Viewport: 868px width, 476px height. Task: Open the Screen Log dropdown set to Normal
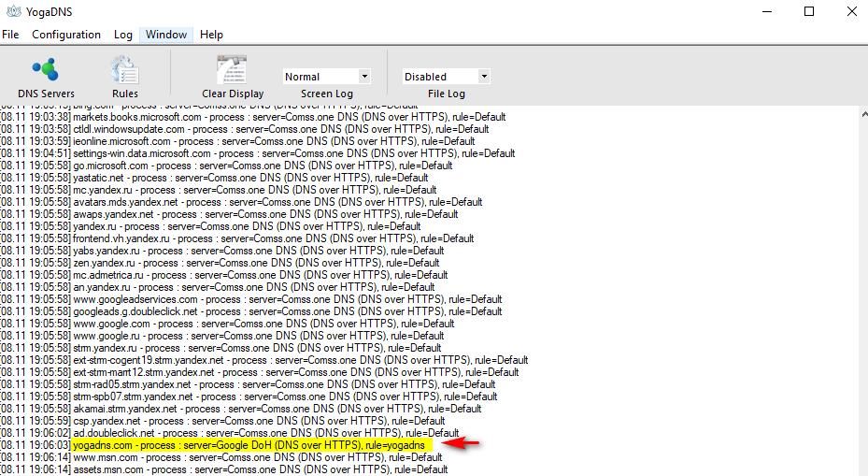tap(326, 77)
